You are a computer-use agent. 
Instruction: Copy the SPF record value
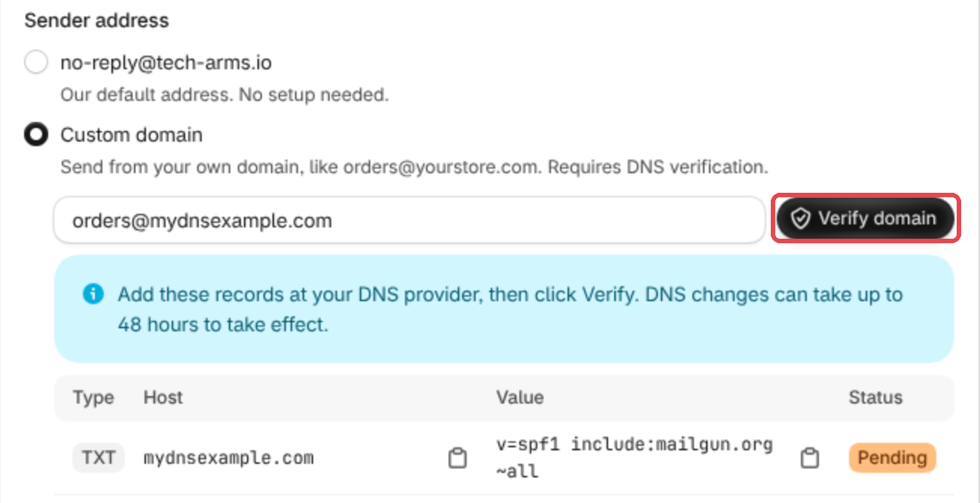click(x=809, y=458)
